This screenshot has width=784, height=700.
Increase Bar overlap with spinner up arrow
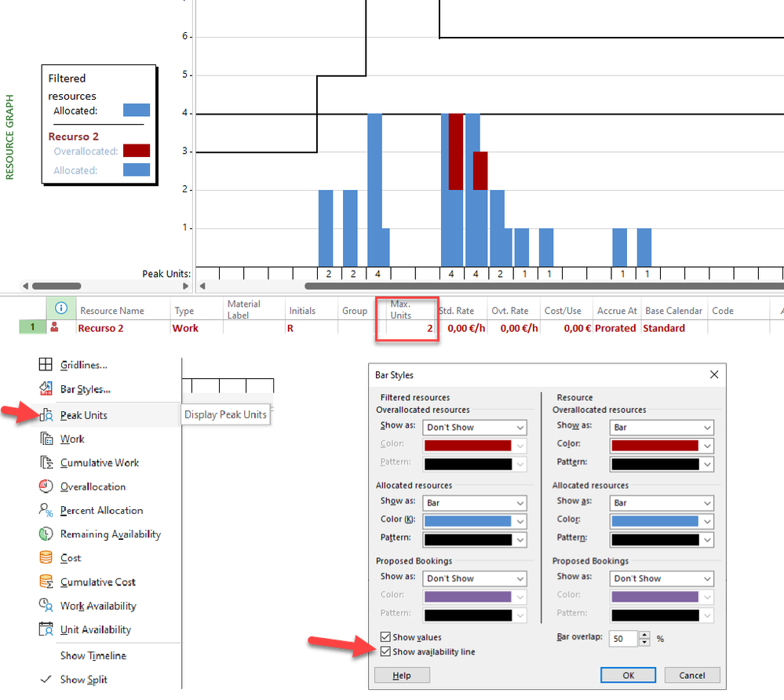click(x=644, y=635)
